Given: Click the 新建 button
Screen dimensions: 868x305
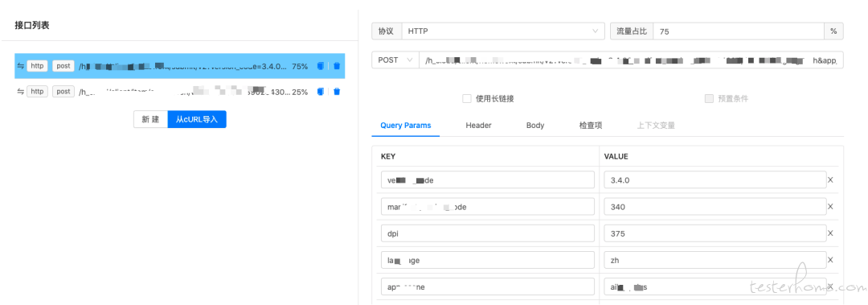Looking at the screenshot, I should 150,119.
